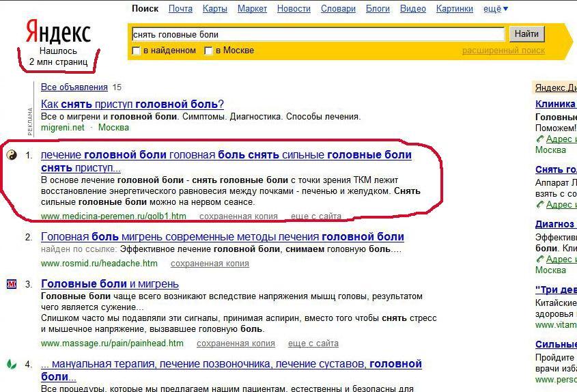
Task: Expand the 'ещё' dropdown menu
Action: 495,8
